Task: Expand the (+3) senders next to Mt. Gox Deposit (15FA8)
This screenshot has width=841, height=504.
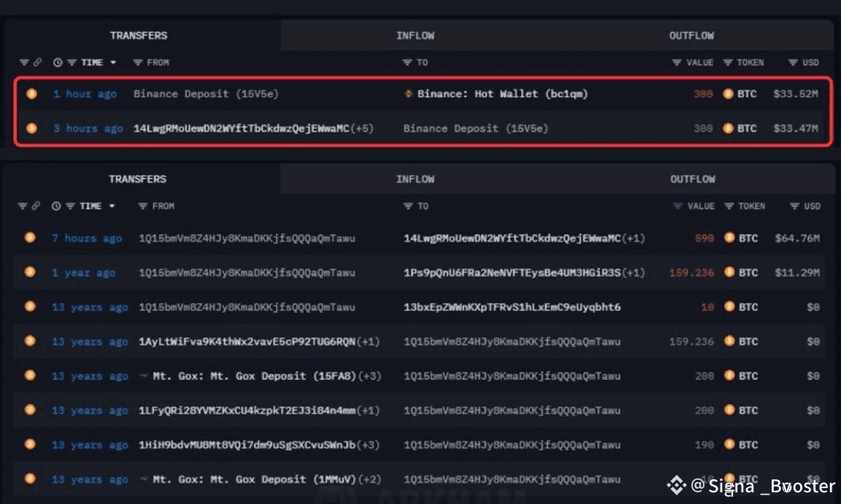Action: pyautogui.click(x=369, y=376)
